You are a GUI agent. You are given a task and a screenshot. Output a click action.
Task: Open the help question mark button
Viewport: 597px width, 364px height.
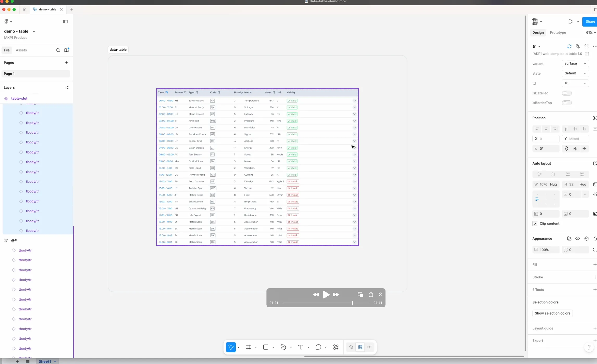pyautogui.click(x=589, y=347)
